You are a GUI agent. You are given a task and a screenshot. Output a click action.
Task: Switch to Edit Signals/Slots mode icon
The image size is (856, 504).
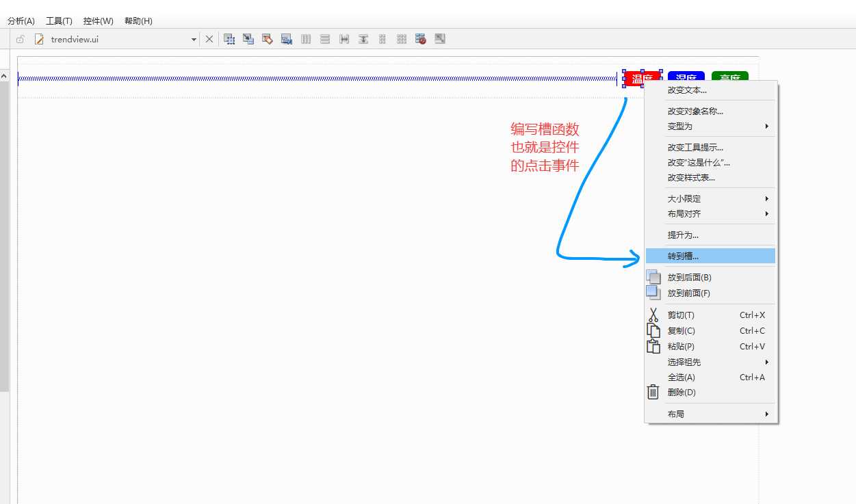248,39
